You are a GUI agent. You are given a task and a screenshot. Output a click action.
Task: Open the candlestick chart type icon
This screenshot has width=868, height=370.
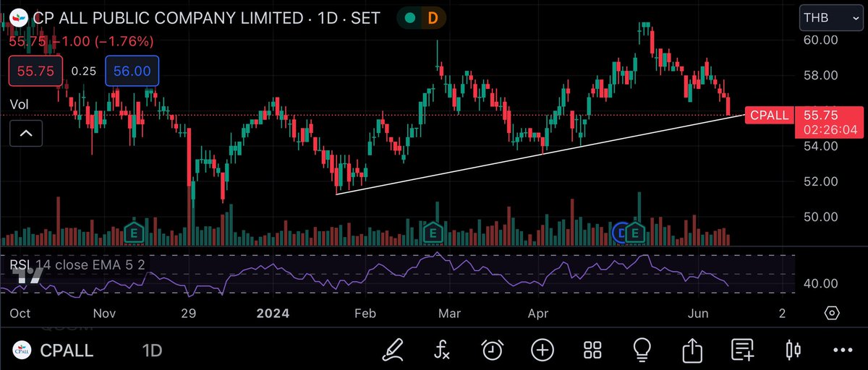(793, 350)
